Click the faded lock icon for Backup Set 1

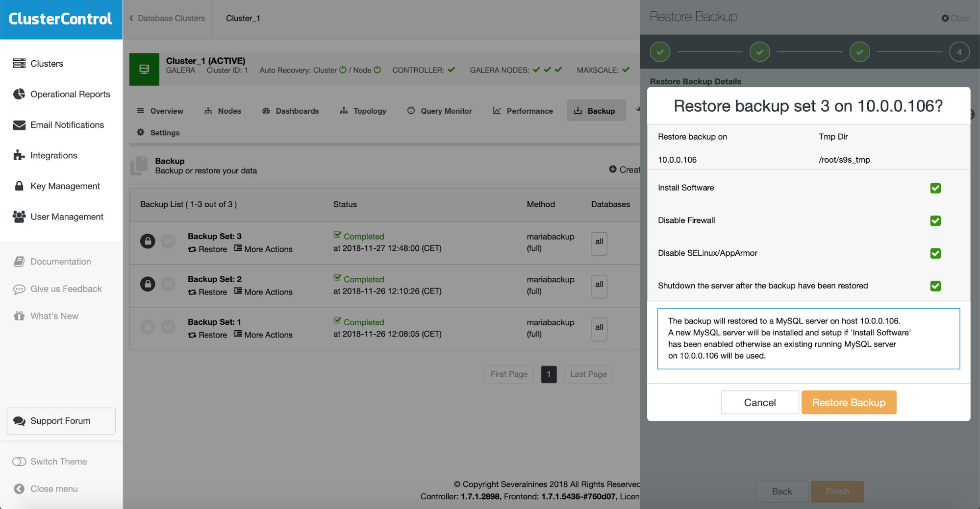[148, 327]
